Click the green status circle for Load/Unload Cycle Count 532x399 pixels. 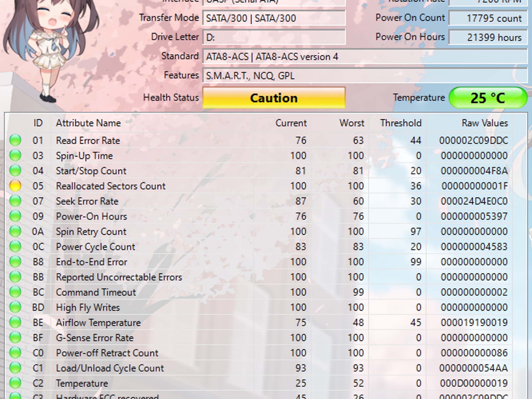pyautogui.click(x=15, y=368)
